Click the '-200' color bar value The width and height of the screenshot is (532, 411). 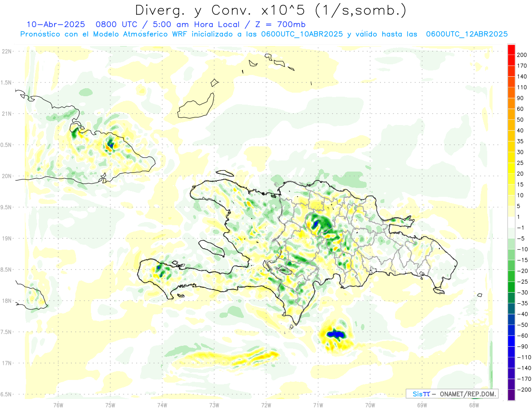point(524,390)
